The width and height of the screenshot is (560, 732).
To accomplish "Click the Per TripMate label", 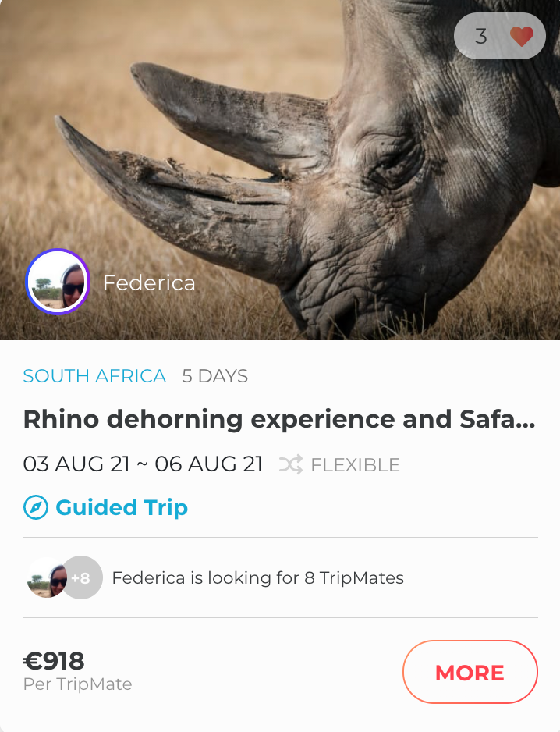I will [77, 684].
